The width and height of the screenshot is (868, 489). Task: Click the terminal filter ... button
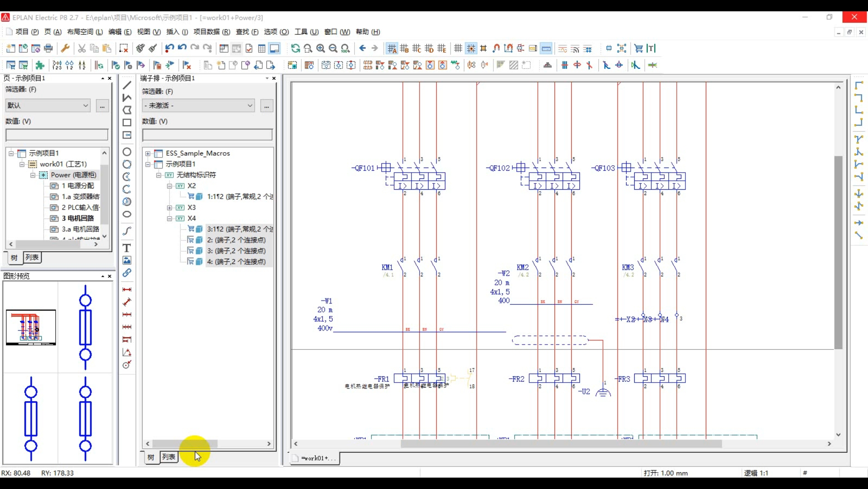267,105
